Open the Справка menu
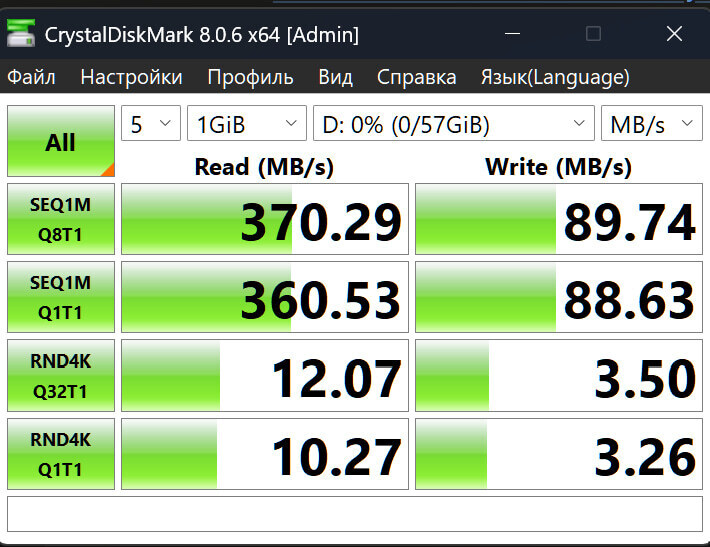The width and height of the screenshot is (710, 547). pos(417,77)
